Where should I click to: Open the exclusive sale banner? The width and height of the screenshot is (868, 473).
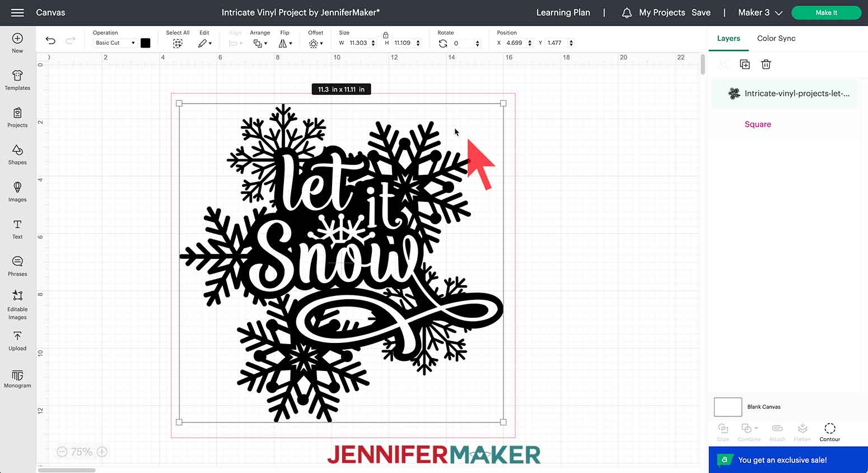788,460
